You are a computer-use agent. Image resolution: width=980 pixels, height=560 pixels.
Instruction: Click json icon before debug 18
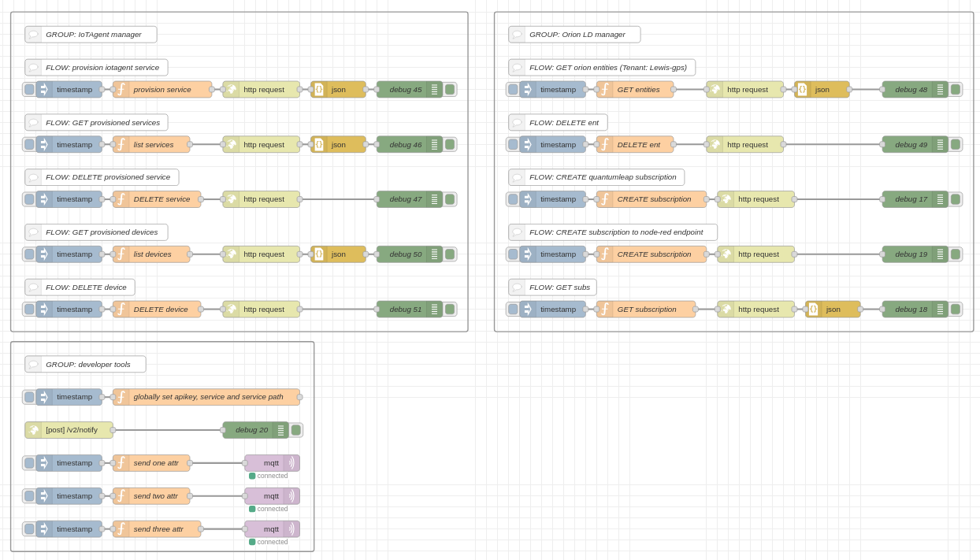[x=814, y=310]
